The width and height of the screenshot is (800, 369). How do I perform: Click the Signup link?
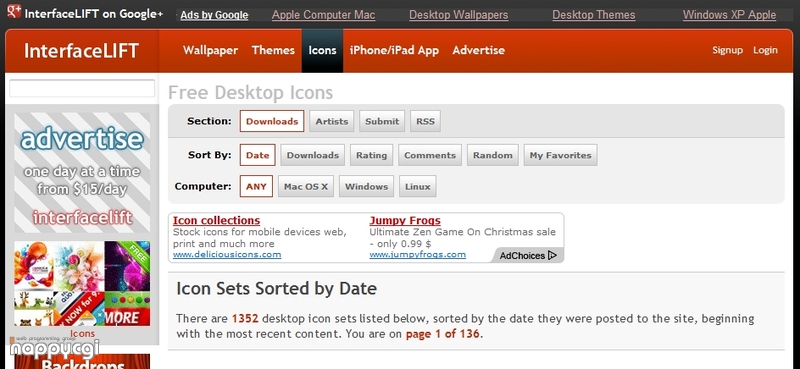click(728, 50)
